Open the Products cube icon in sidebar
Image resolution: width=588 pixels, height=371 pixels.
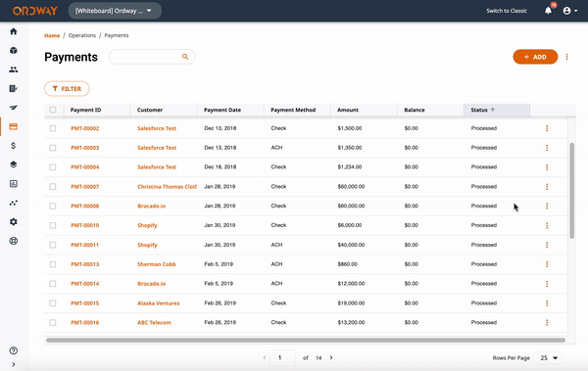click(14, 50)
